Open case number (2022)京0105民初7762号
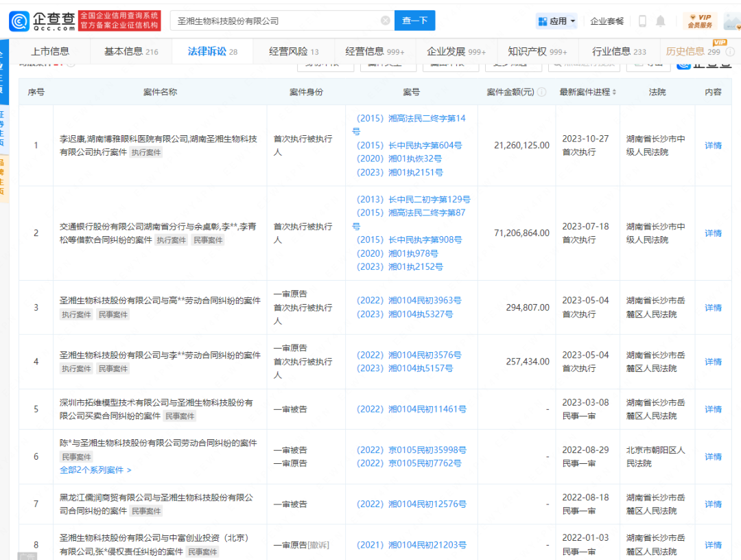Screen dimensions: 741x560 (409, 463)
